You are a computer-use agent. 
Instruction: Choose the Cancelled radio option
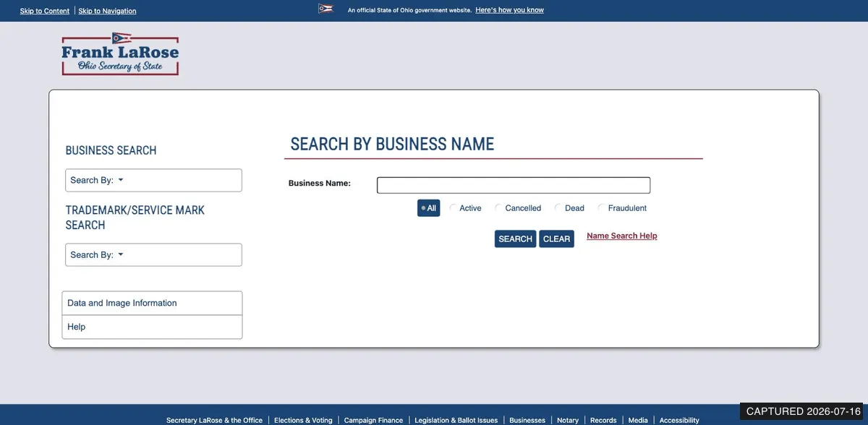tap(498, 208)
